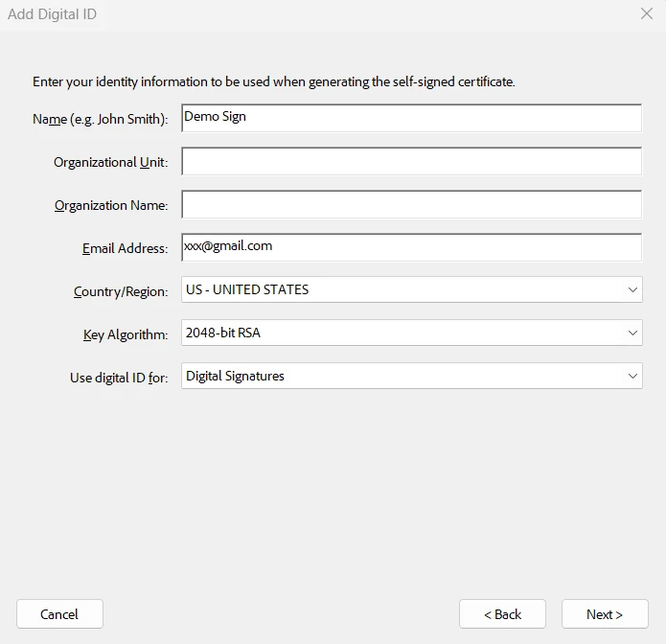Click the Key Algorithm label
This screenshot has width=666, height=644.
pos(125,334)
